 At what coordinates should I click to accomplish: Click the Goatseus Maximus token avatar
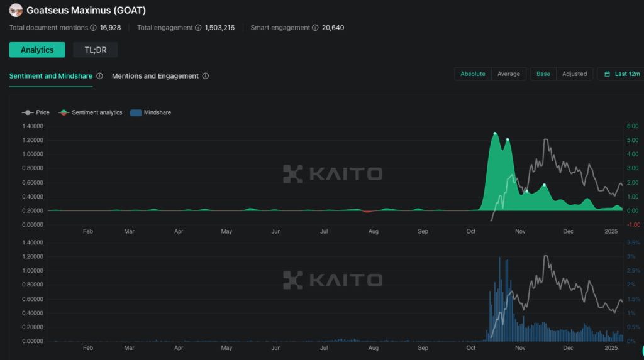click(x=16, y=10)
